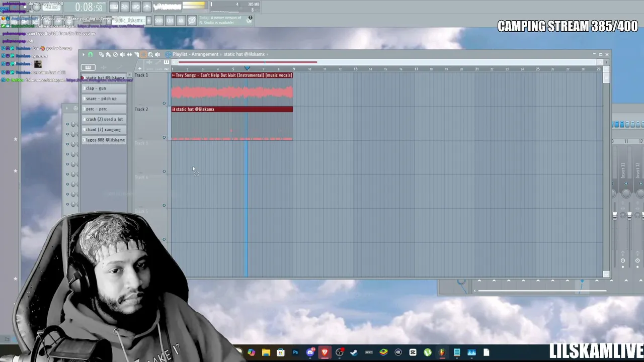The width and height of the screenshot is (644, 362).
Task: Click the plus button beside the pattern selector
Action: [149, 21]
